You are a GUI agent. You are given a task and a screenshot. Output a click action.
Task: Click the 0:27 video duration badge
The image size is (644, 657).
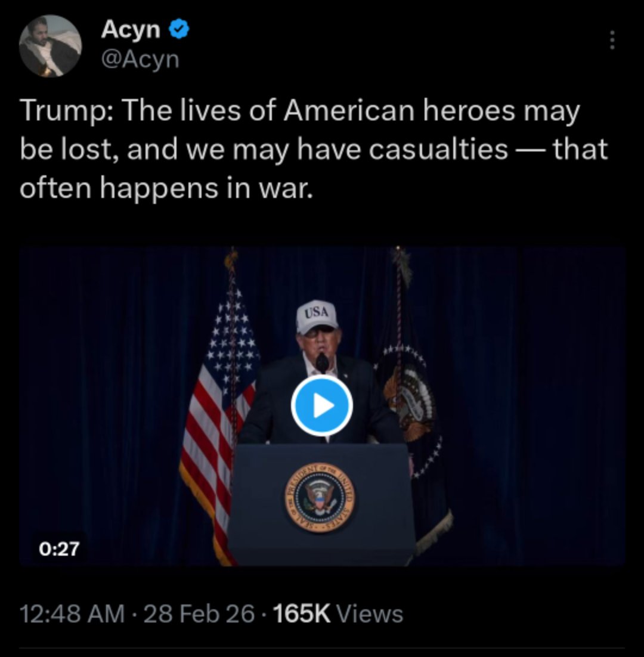tap(59, 549)
